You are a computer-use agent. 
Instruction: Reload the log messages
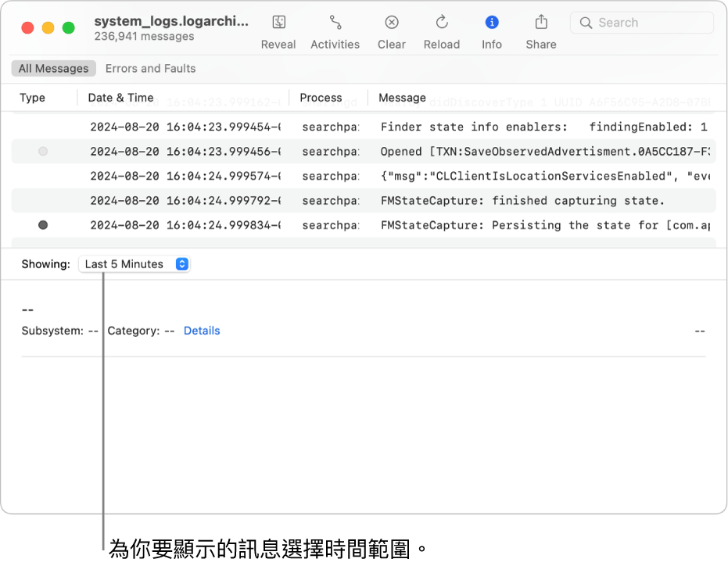coord(442,22)
